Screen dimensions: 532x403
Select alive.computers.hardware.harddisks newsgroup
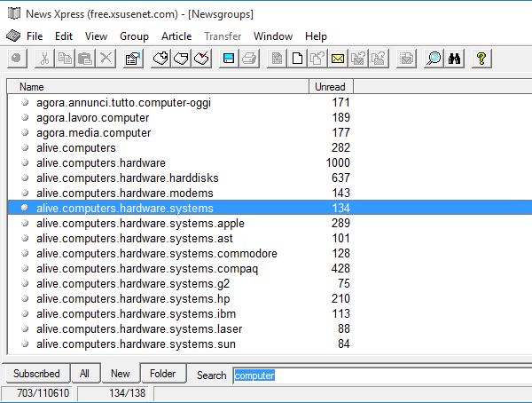click(270, 178)
